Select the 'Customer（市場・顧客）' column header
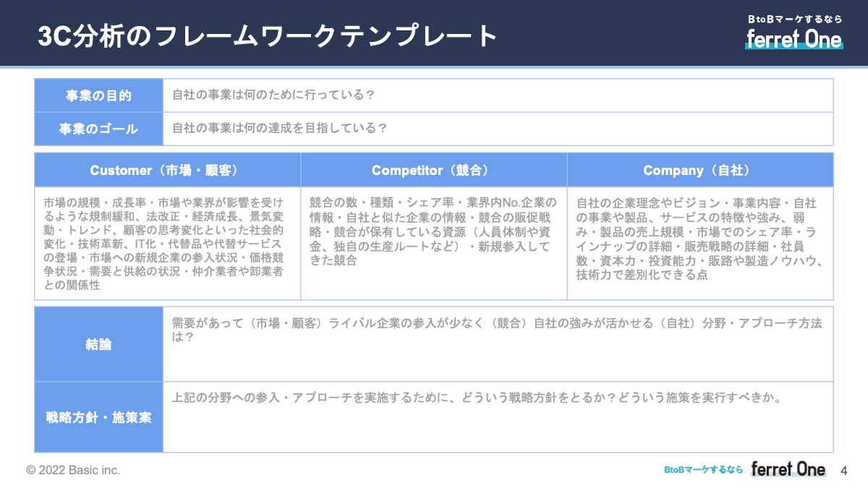 pyautogui.click(x=167, y=170)
